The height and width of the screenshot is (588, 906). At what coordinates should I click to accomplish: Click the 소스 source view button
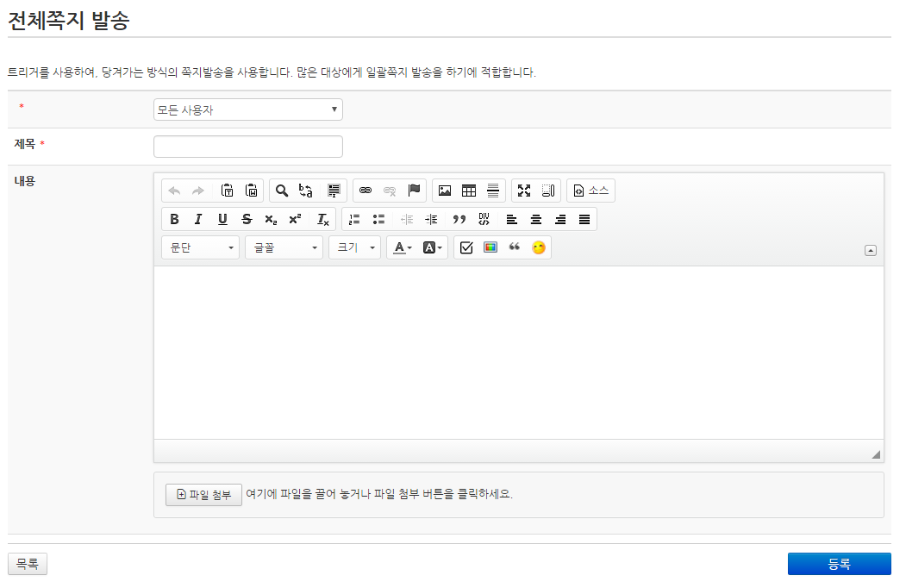590,191
